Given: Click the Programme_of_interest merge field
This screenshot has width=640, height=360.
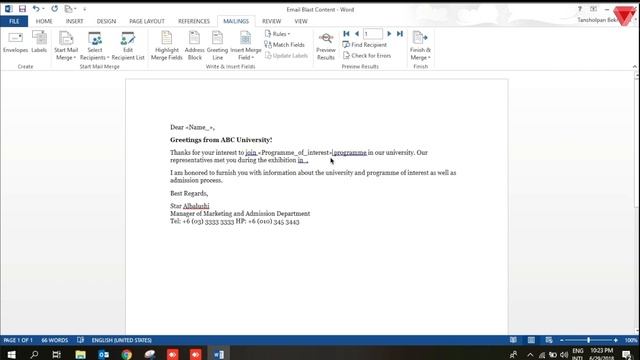Looking at the screenshot, I should coord(295,153).
